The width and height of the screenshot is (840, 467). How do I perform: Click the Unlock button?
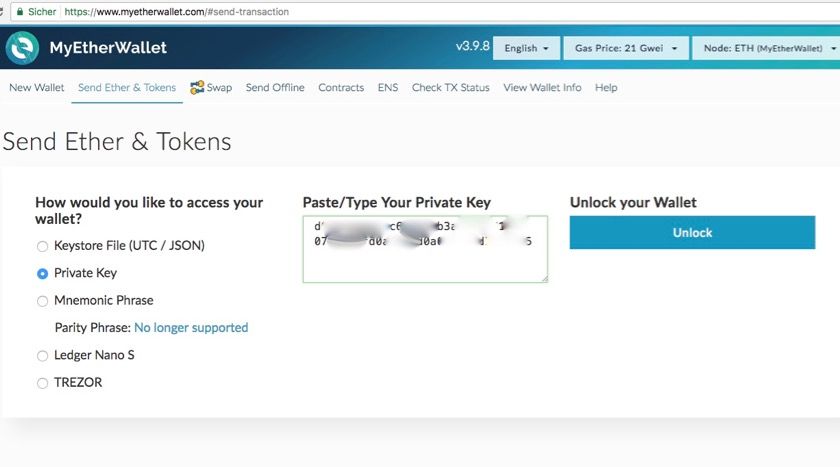(692, 232)
